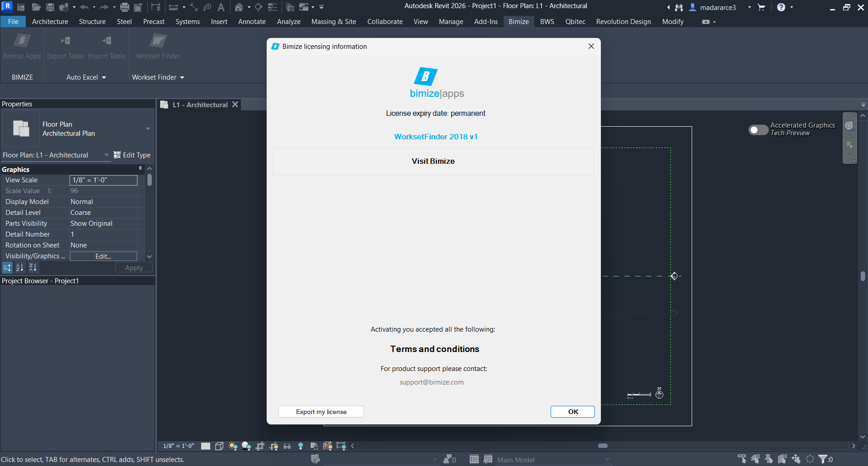Click the Open folder icon in quick access toolbar
Viewport: 868px width, 466px height.
36,7
